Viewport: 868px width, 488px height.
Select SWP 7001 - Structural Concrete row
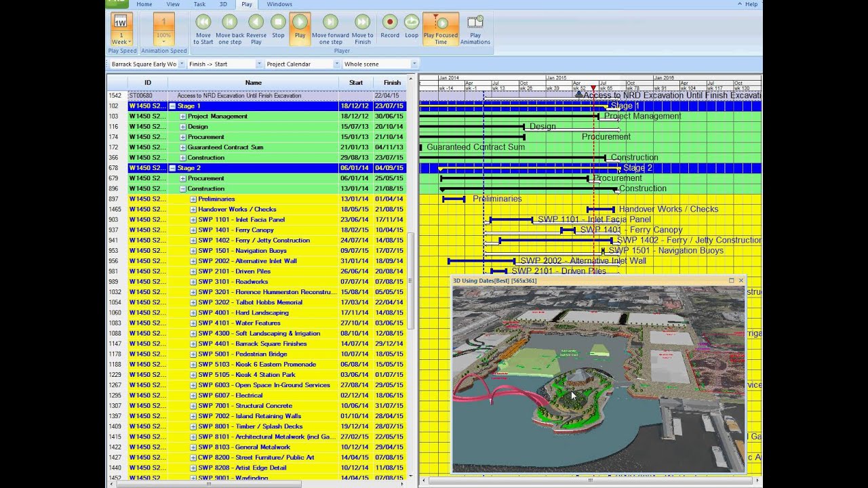tap(257, 406)
